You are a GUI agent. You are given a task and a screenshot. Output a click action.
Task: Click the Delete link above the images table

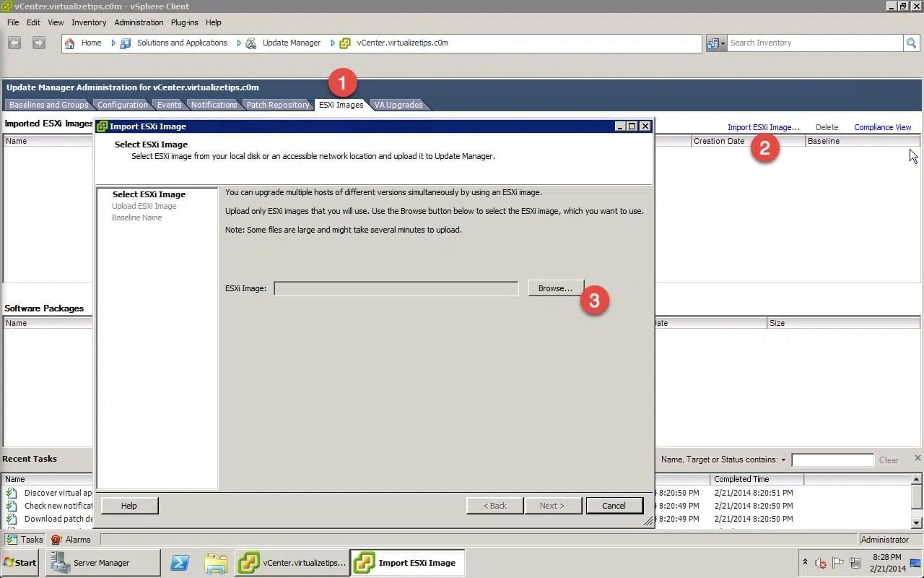tap(827, 127)
